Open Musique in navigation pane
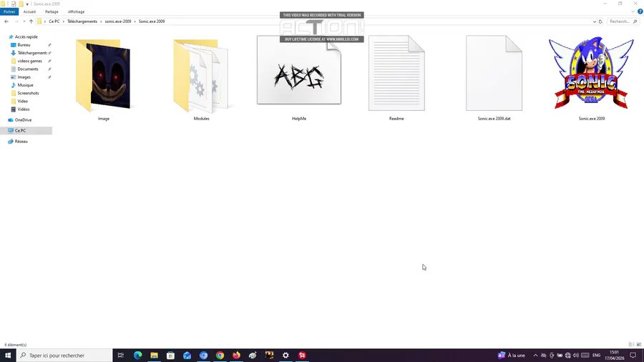Image resolution: width=644 pixels, height=362 pixels. point(25,85)
